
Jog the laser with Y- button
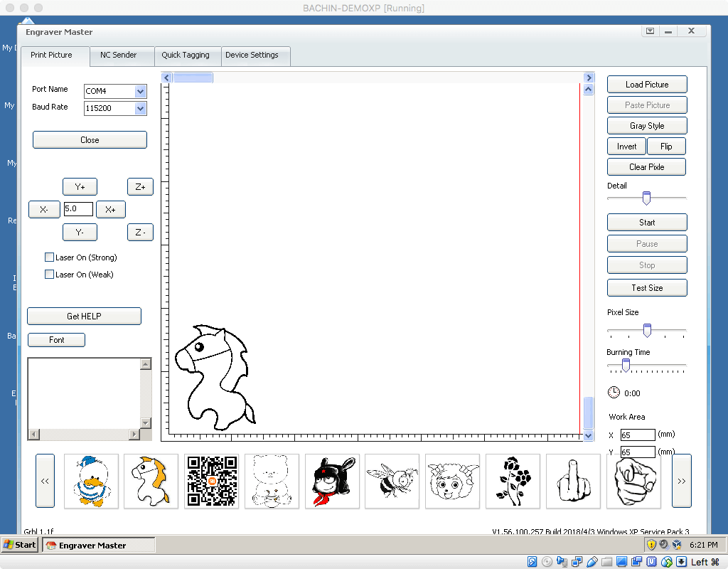(x=80, y=233)
